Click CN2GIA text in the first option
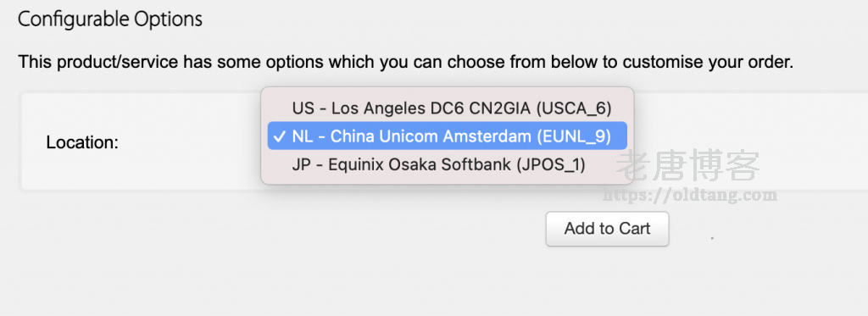This screenshot has height=316, width=868. 500,108
